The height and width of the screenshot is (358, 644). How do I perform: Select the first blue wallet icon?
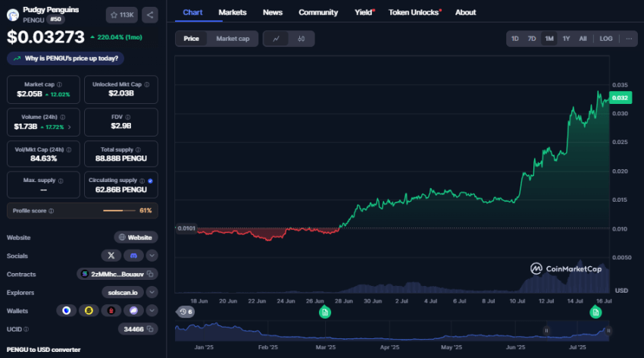(66, 311)
